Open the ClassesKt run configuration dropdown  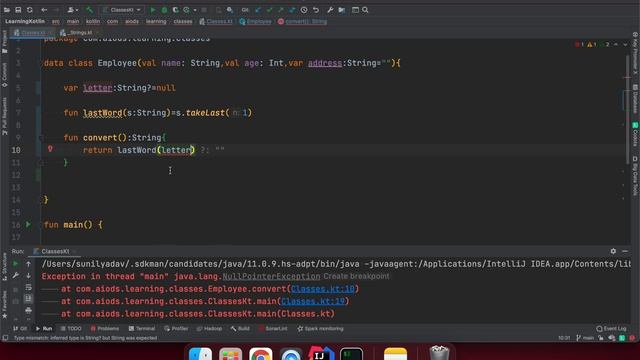(x=122, y=10)
